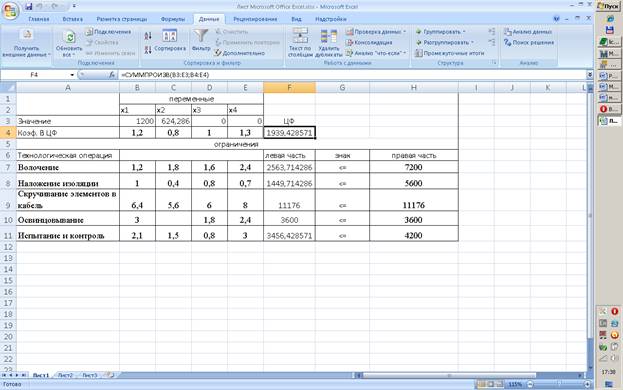The width and height of the screenshot is (623, 390).
Task: Click the Filter funnel icon
Action: click(201, 36)
